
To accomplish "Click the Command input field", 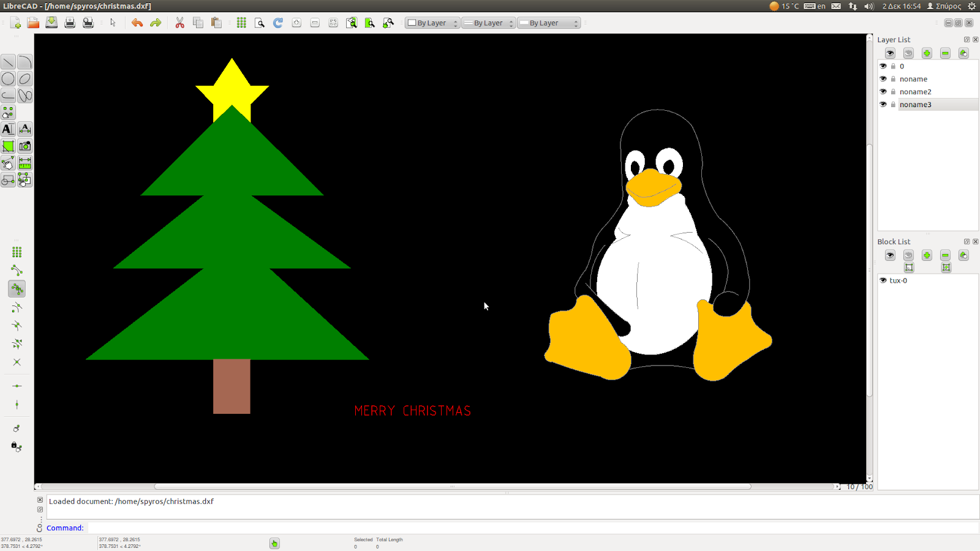I will (533, 528).
